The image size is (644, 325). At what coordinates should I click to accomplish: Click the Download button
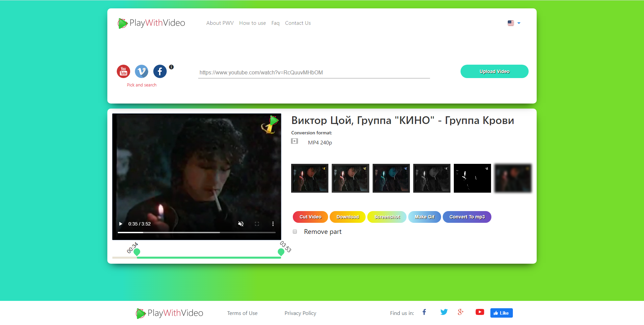348,217
